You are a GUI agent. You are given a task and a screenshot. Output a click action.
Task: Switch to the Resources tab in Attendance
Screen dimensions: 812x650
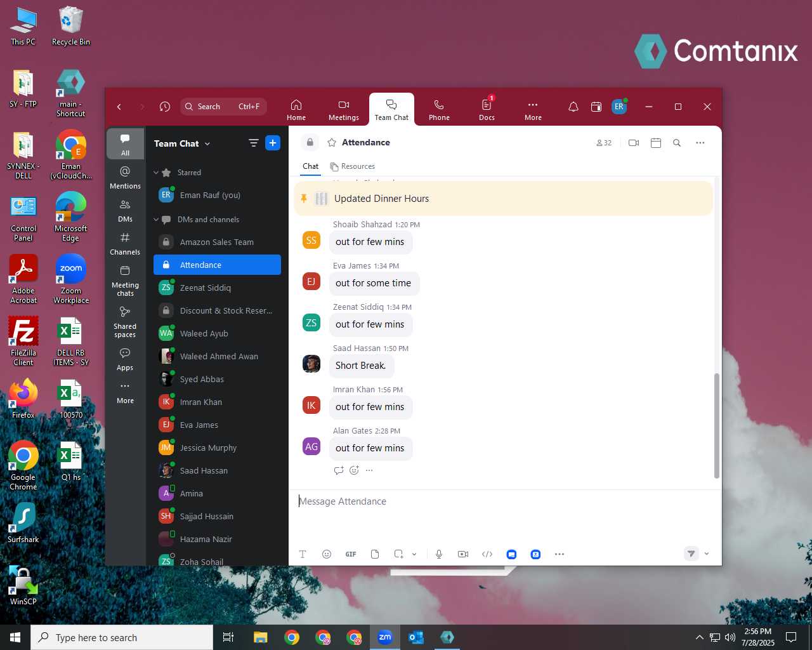click(x=353, y=166)
